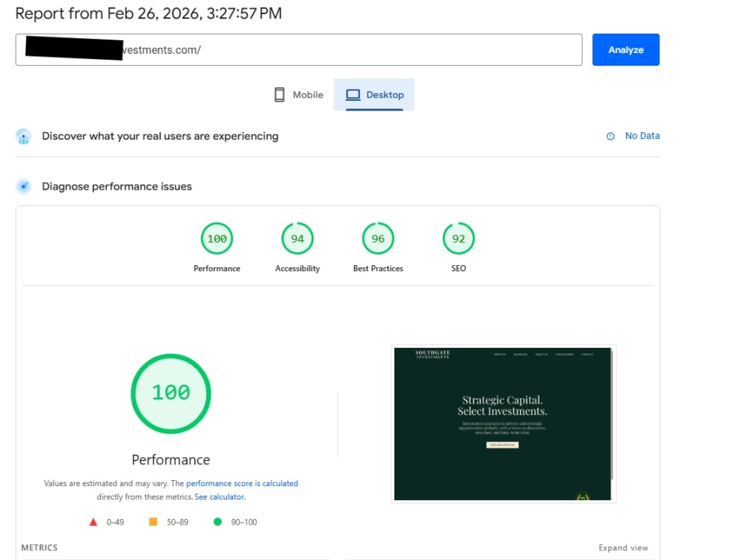This screenshot has width=747, height=560.
Task: Click the METRICS heading
Action: 40,547
